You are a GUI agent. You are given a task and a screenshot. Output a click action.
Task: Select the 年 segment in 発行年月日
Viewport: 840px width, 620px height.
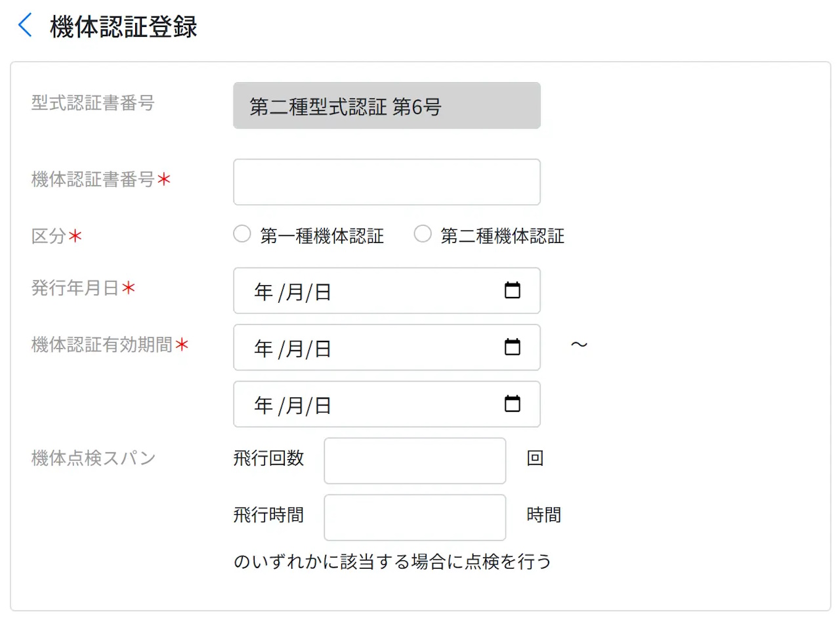click(x=264, y=292)
